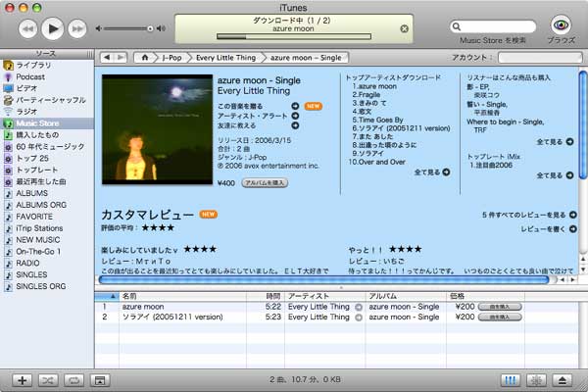
Task: Buy the album for ¥400
Action: click(x=265, y=182)
